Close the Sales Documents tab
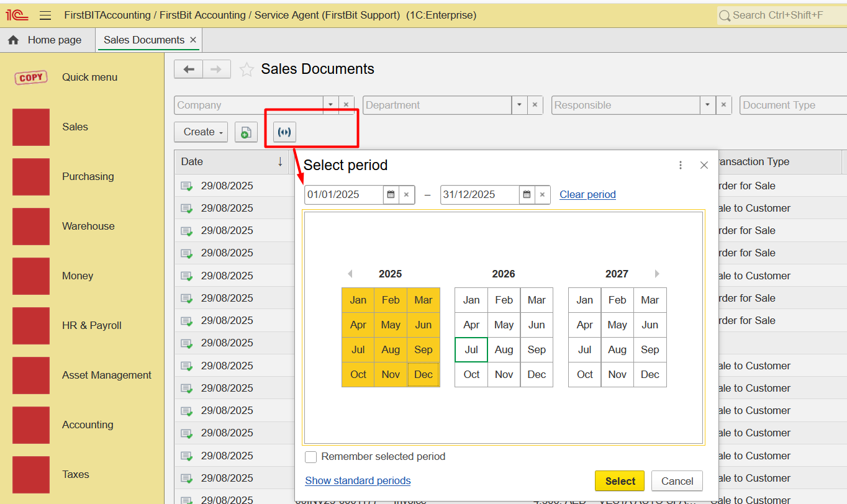 coord(193,40)
